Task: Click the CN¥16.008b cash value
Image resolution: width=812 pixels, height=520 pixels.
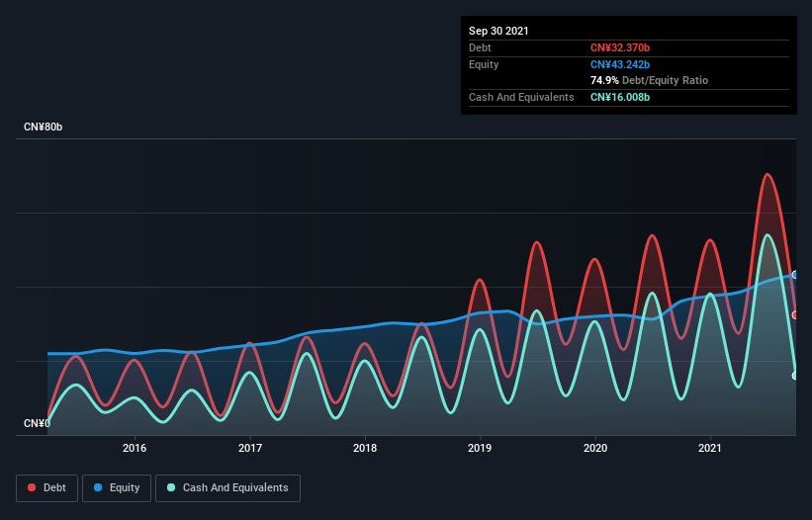Action: [x=620, y=97]
